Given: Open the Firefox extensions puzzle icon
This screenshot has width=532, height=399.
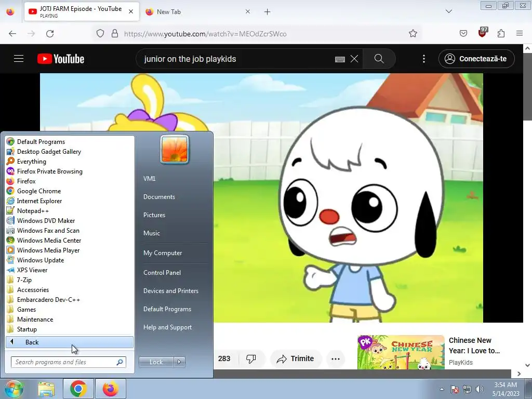Looking at the screenshot, I should tap(501, 34).
